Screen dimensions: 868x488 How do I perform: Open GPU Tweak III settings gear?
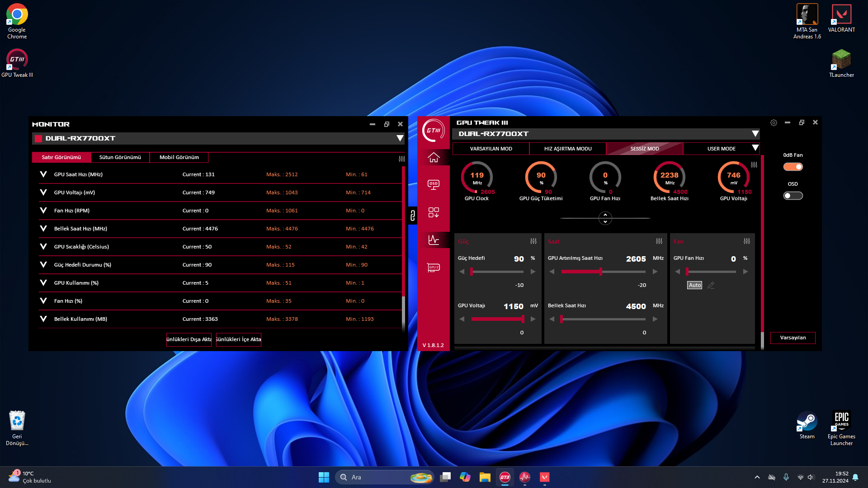pyautogui.click(x=774, y=123)
